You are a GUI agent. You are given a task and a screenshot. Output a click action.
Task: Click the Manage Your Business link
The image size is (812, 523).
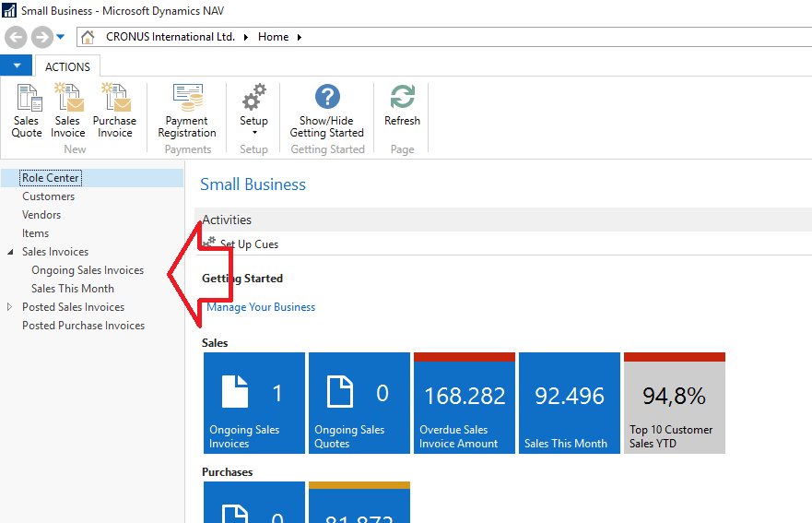(261, 307)
